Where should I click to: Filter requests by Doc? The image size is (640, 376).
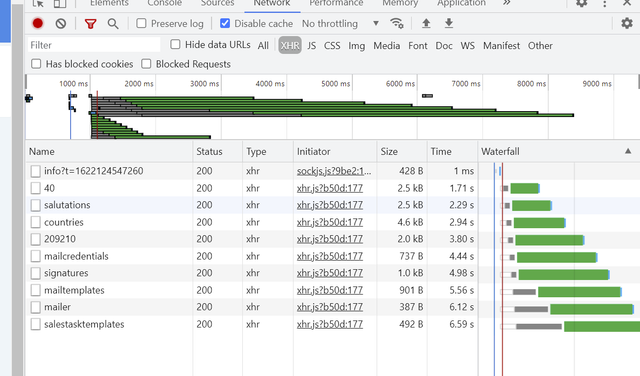[x=444, y=46]
